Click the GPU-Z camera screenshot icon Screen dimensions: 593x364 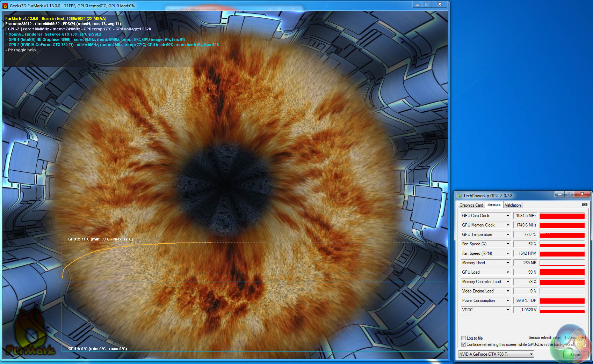[584, 205]
